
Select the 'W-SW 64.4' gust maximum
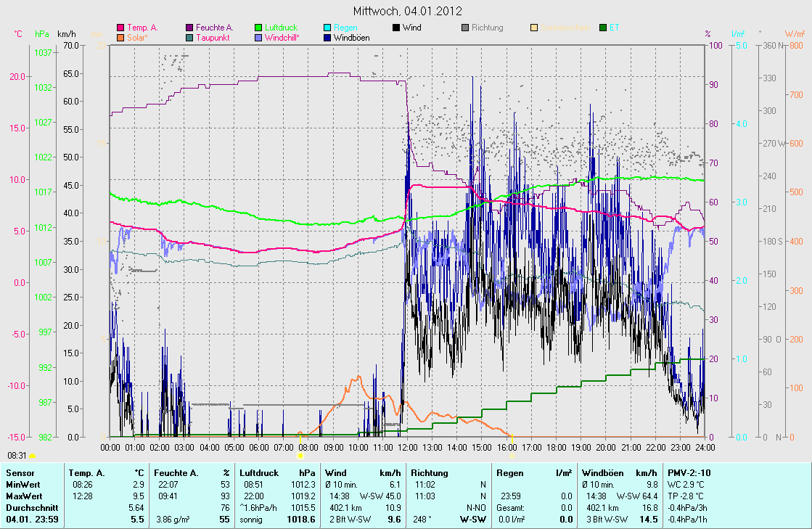coord(637,496)
